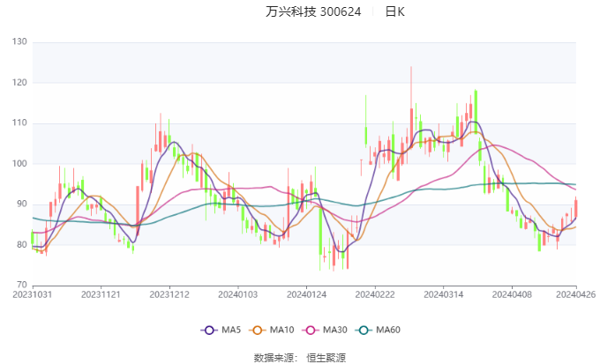Click the 20240103 x-axis date label
The width and height of the screenshot is (600, 364).
238,294
